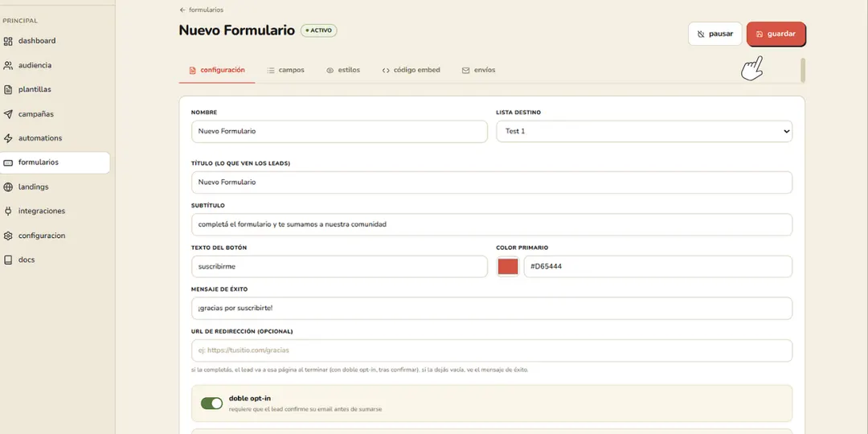The image size is (868, 434).
Task: Click the guardar button
Action: pyautogui.click(x=776, y=34)
